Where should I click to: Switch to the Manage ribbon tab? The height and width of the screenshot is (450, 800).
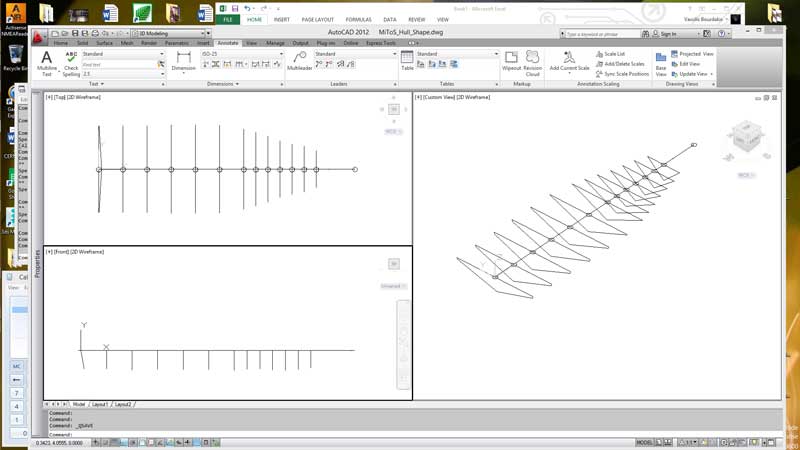pos(275,43)
